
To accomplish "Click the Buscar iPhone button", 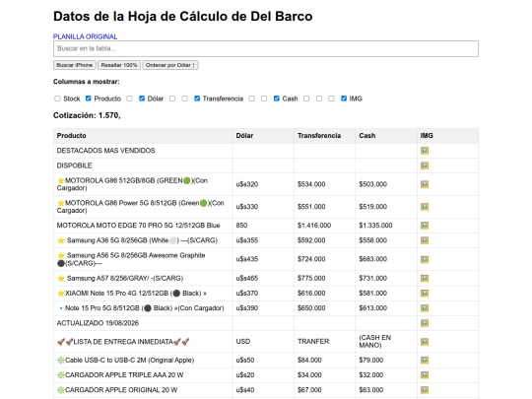I will tap(75, 65).
